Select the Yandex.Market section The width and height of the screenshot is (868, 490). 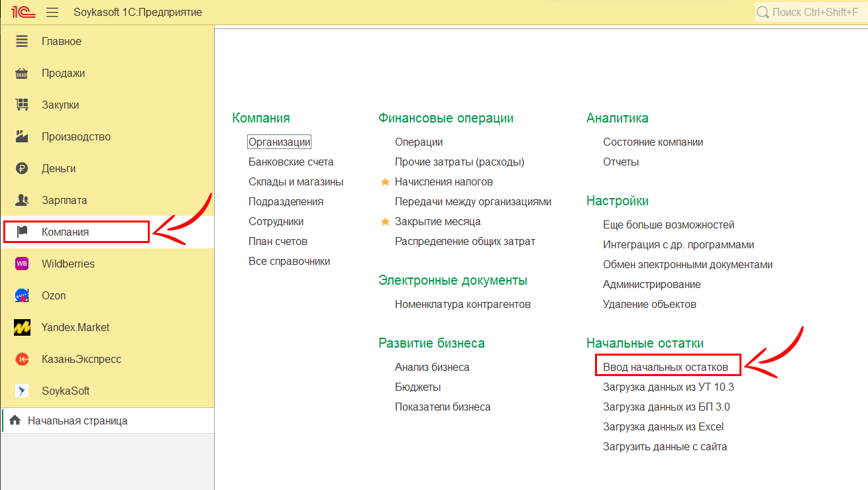107,327
